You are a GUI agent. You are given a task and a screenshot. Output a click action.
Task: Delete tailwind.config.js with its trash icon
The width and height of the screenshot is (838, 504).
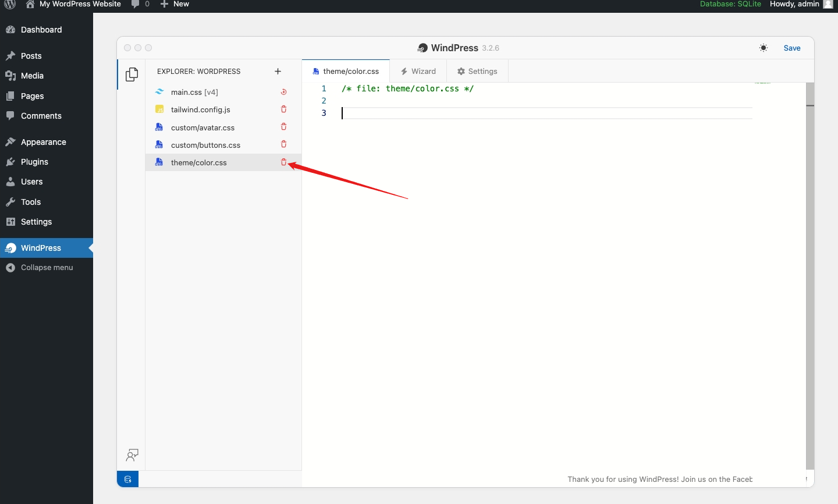[x=284, y=109]
